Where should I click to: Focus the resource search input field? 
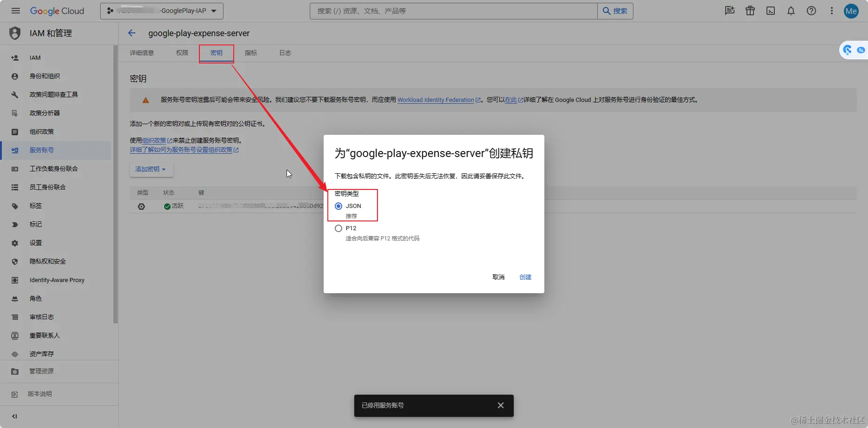[453, 11]
